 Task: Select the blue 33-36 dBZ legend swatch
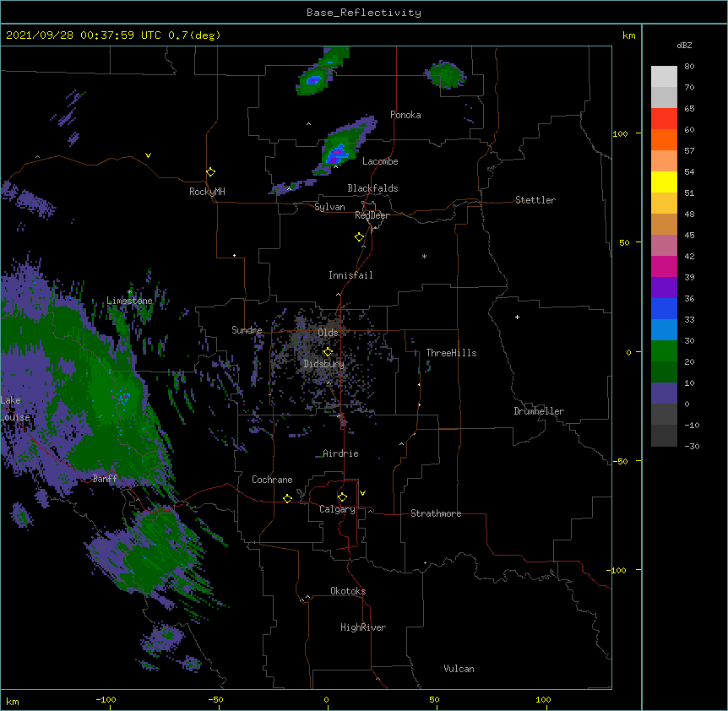[x=664, y=308]
